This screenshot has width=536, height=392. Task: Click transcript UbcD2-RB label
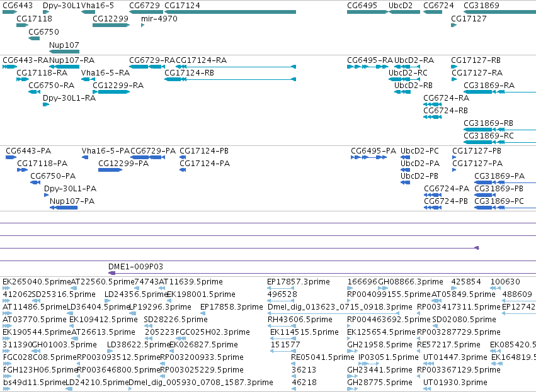(413, 86)
